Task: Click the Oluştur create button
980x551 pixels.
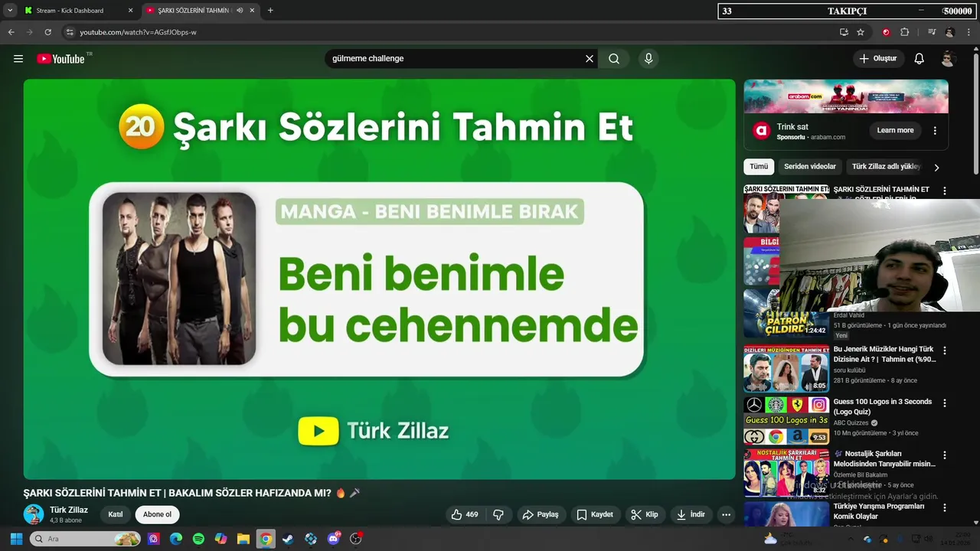Action: point(878,59)
